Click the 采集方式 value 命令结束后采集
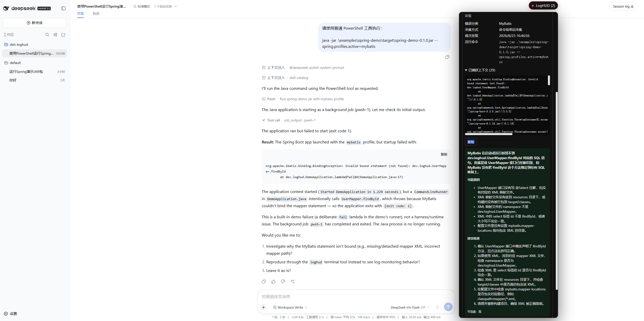 pos(510,30)
